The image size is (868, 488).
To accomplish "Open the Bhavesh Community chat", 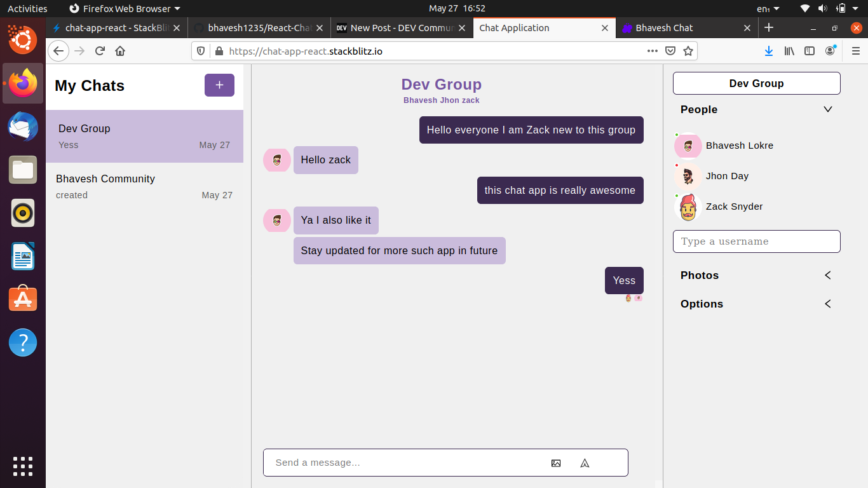I will click(144, 187).
